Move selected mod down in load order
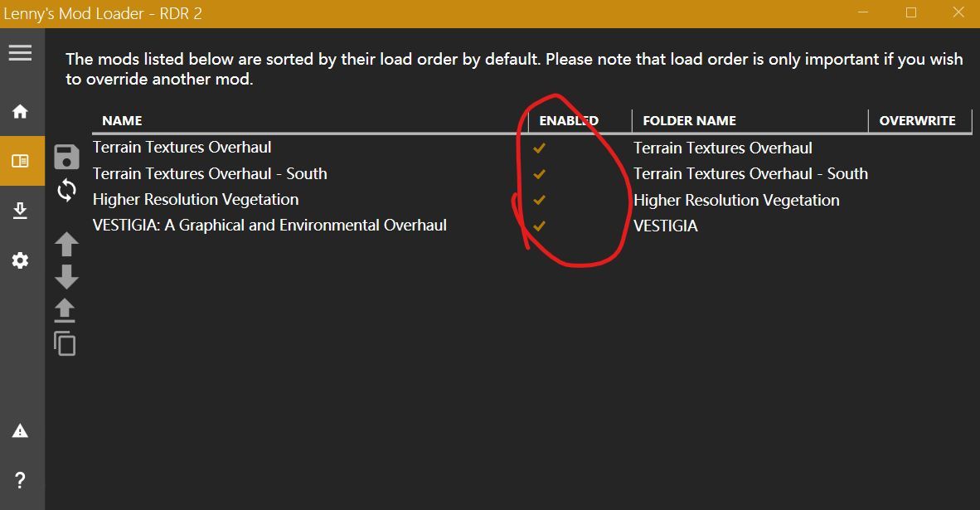Viewport: 980px width, 510px height. point(66,276)
